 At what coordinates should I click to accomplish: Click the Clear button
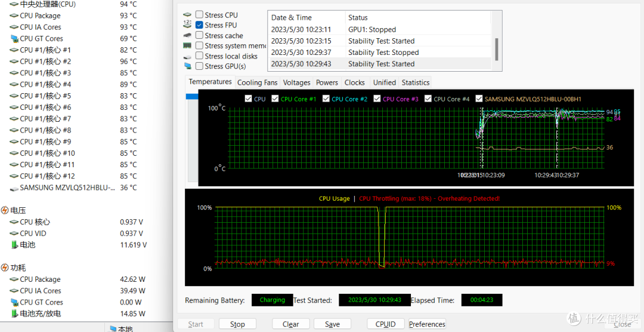(x=291, y=324)
